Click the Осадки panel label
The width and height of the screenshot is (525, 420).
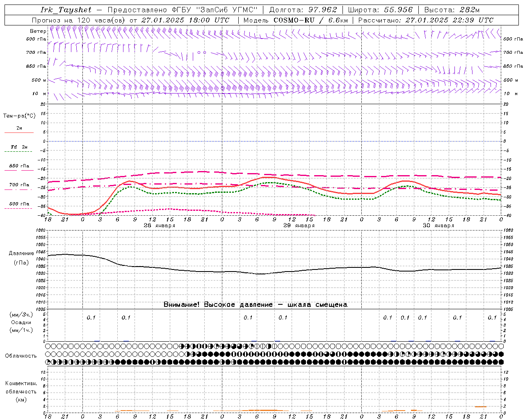coord(21,322)
